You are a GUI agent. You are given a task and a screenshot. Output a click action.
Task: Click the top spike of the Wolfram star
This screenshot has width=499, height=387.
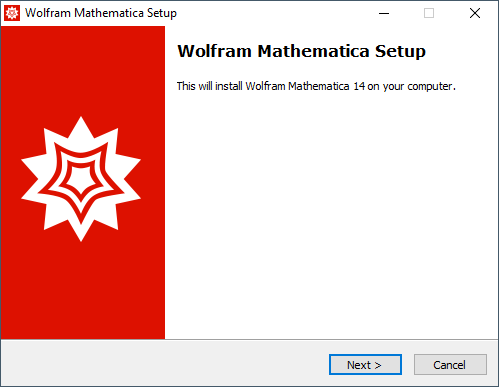coord(81,127)
